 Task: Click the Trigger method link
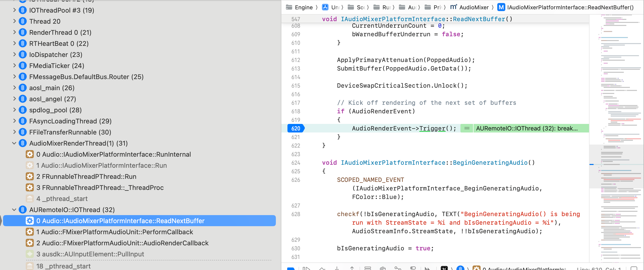[432, 128]
